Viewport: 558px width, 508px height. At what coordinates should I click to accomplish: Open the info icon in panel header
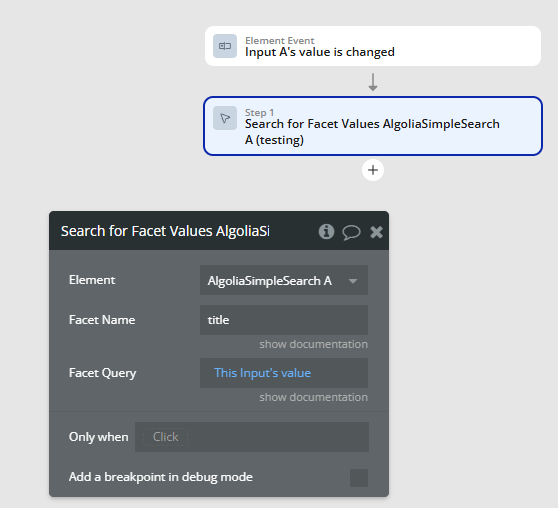tap(326, 231)
